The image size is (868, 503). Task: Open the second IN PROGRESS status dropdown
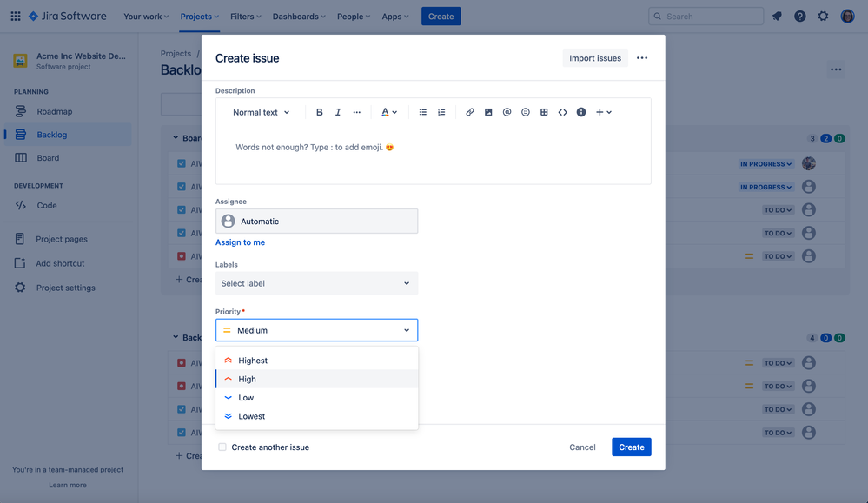tap(766, 187)
